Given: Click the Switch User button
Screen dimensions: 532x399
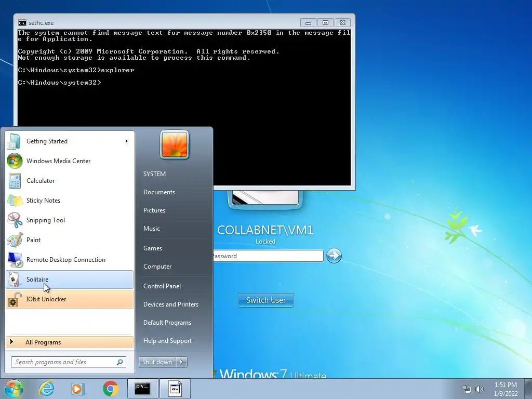Looking at the screenshot, I should click(266, 300).
